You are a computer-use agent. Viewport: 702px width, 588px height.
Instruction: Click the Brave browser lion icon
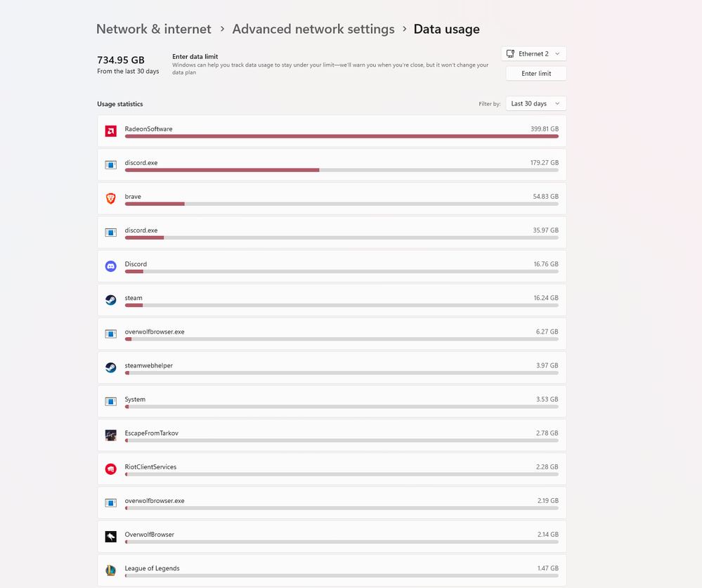click(x=110, y=198)
